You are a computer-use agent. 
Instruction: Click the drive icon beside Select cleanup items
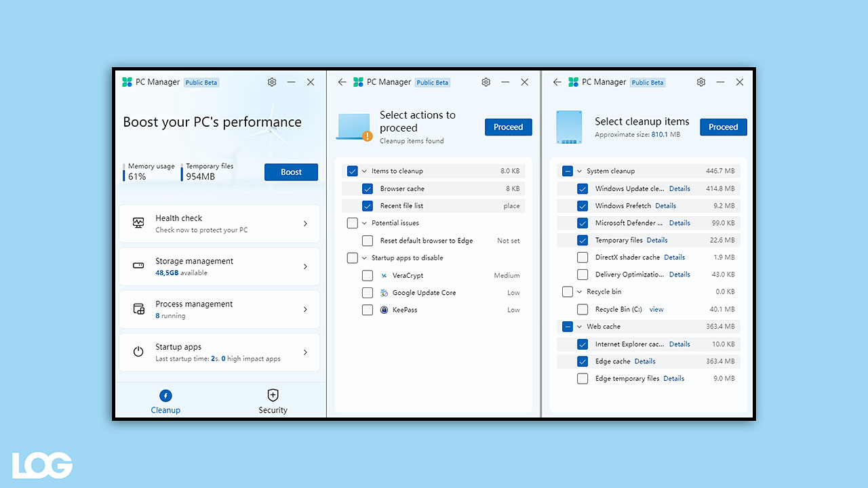click(x=569, y=127)
